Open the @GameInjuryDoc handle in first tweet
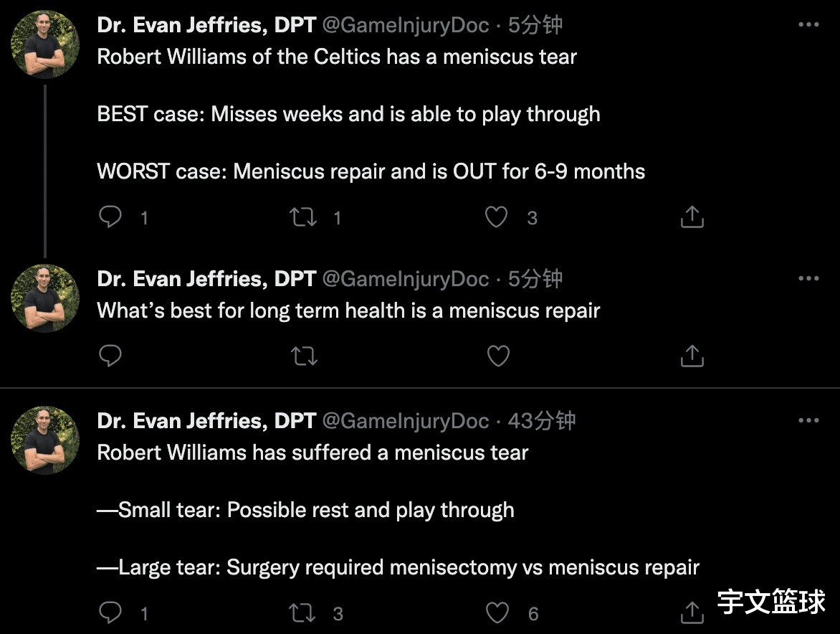Viewport: 840px width, 634px height. [x=406, y=25]
